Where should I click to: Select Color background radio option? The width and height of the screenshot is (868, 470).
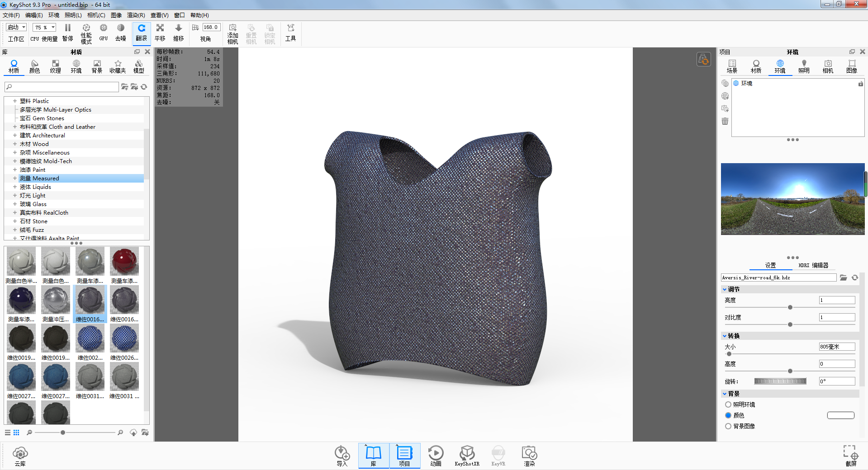(728, 415)
